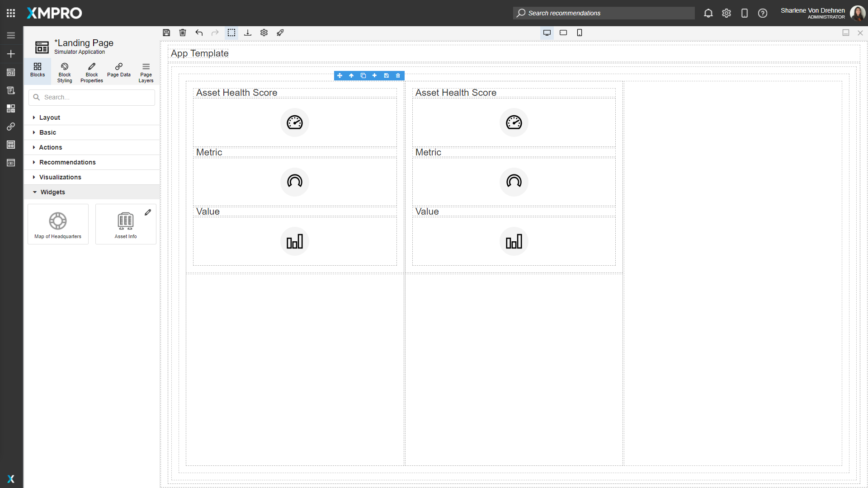
Task: Select the Asset Info widget
Action: (125, 224)
